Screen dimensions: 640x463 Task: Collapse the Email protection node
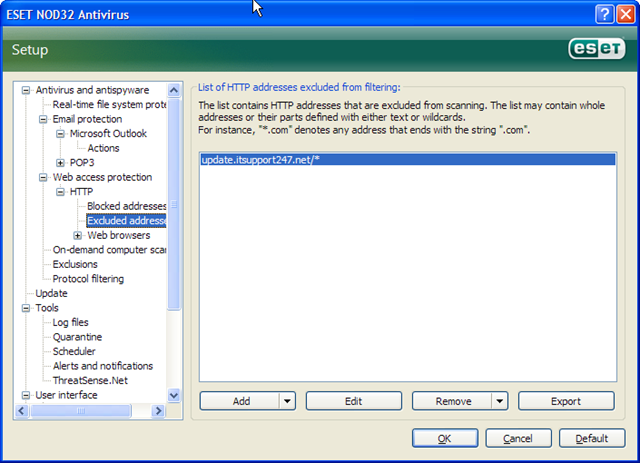(x=43, y=119)
